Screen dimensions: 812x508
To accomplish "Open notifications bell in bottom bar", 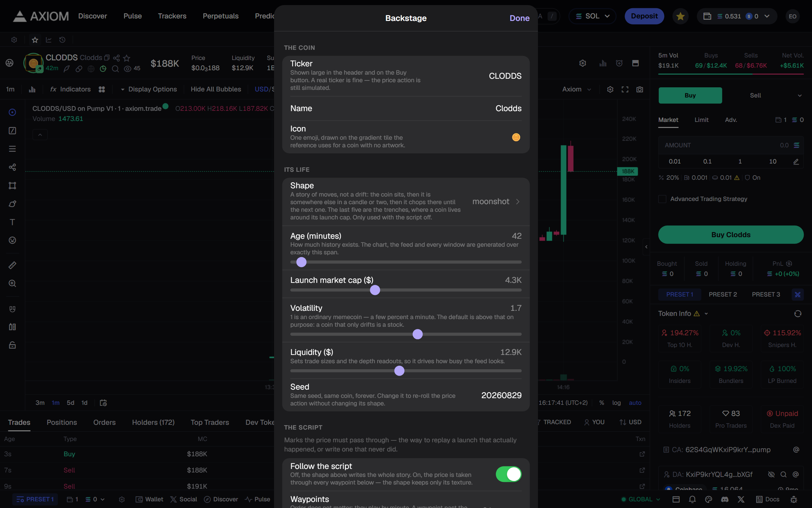I will click(x=692, y=499).
